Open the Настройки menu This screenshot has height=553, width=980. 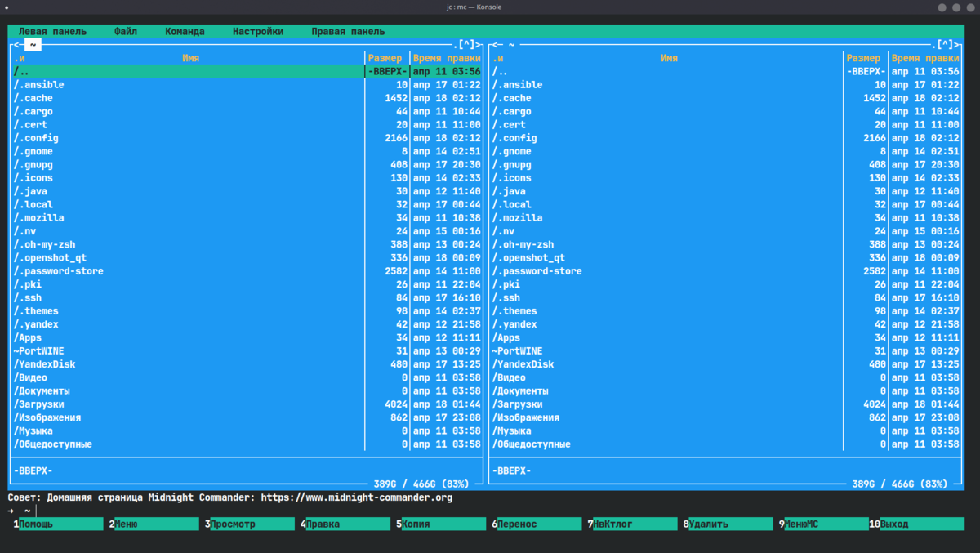[x=258, y=31]
